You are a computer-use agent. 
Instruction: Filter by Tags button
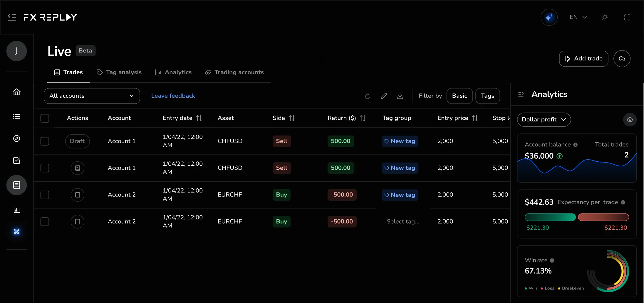point(487,96)
